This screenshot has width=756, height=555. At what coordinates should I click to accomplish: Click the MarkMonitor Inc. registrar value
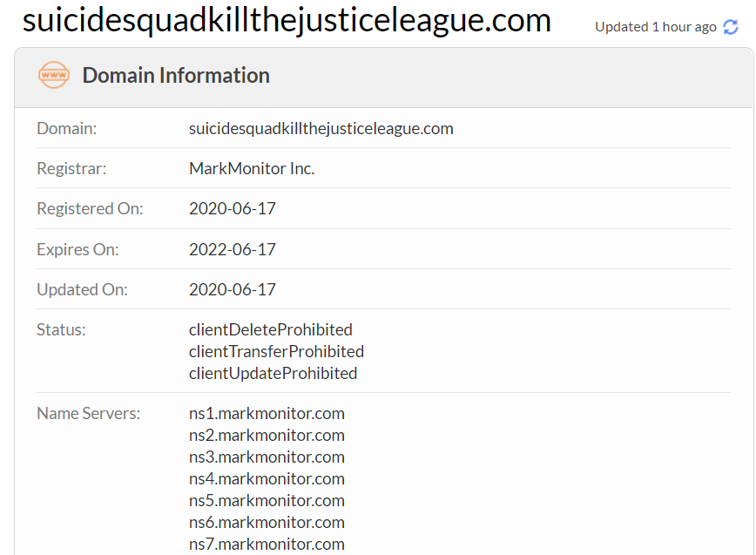click(252, 169)
